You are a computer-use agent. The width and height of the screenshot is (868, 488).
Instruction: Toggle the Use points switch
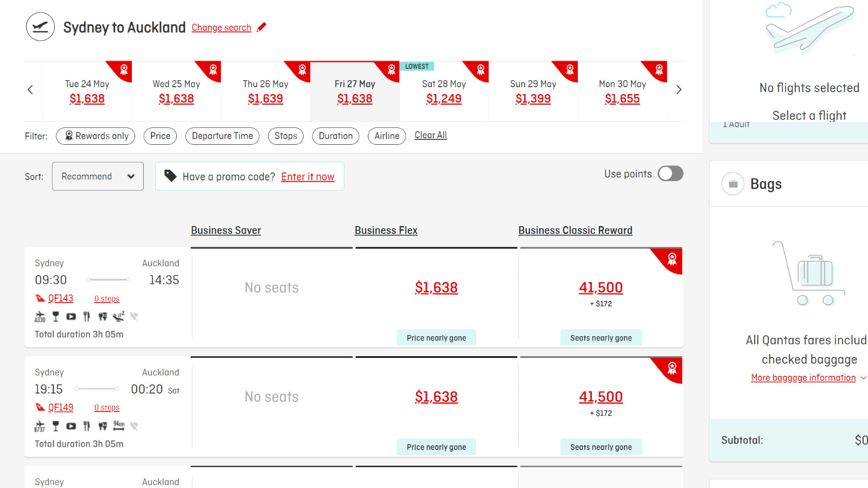671,174
